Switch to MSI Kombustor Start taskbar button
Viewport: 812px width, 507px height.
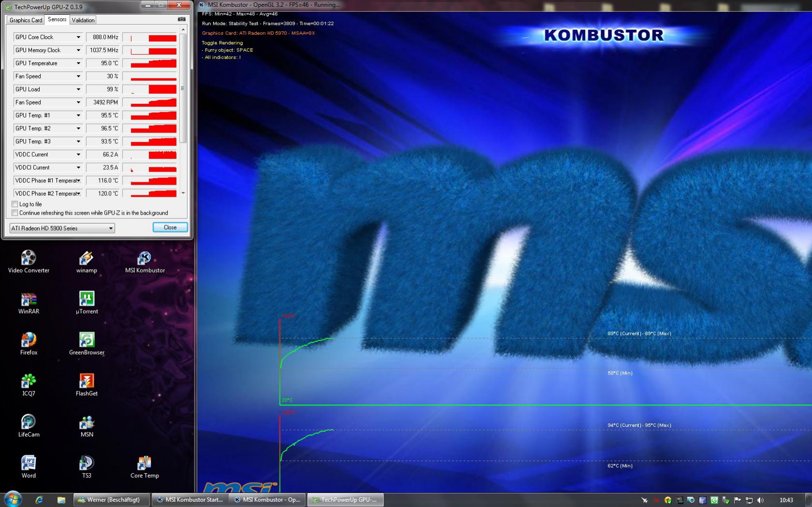click(190, 500)
